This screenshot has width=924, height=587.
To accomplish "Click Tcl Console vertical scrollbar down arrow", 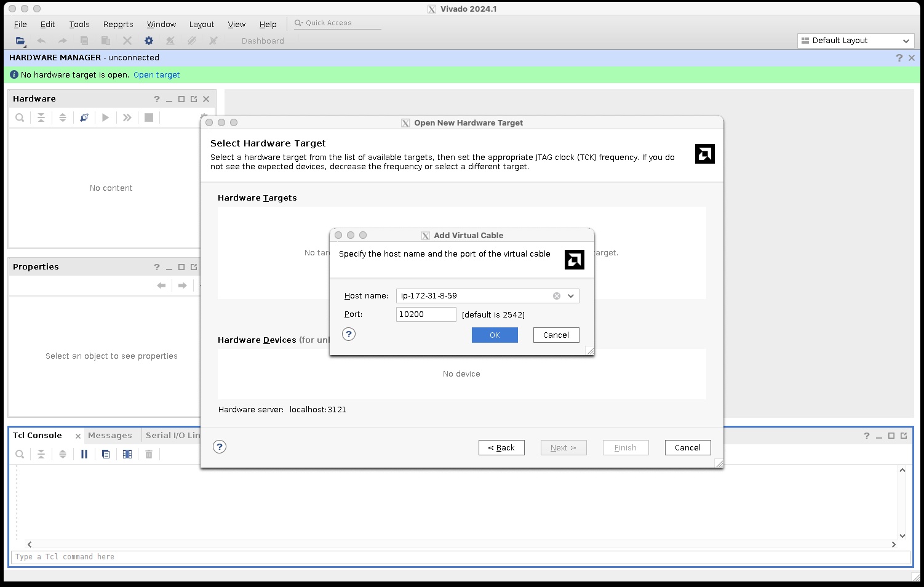I will tap(902, 536).
